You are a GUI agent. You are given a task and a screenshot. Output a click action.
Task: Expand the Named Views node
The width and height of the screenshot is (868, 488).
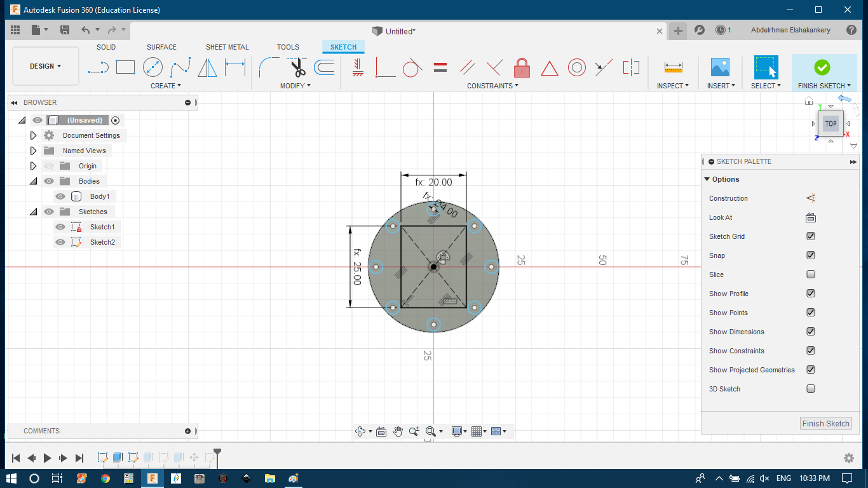34,151
